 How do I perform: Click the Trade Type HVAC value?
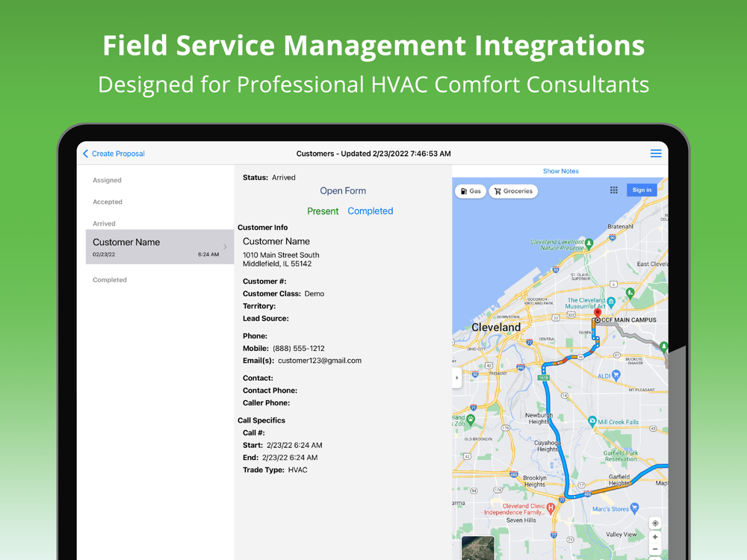298,470
